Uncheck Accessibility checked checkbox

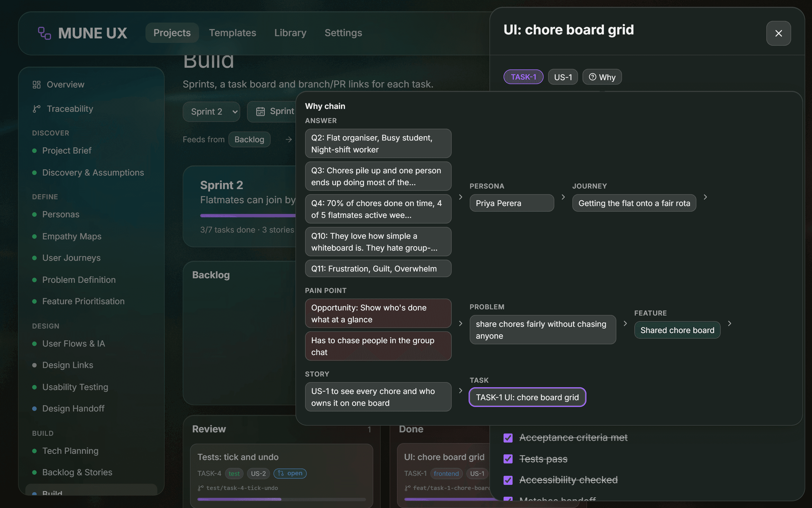[x=508, y=480]
